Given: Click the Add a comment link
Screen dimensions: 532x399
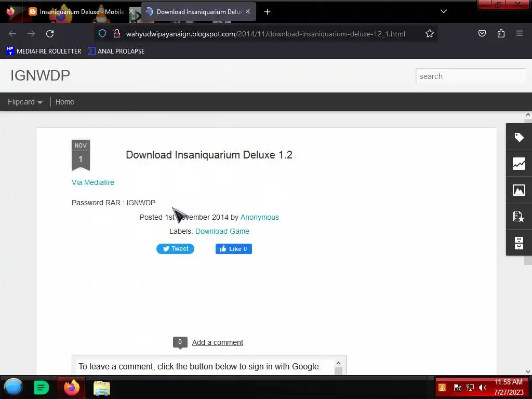Looking at the screenshot, I should [218, 342].
